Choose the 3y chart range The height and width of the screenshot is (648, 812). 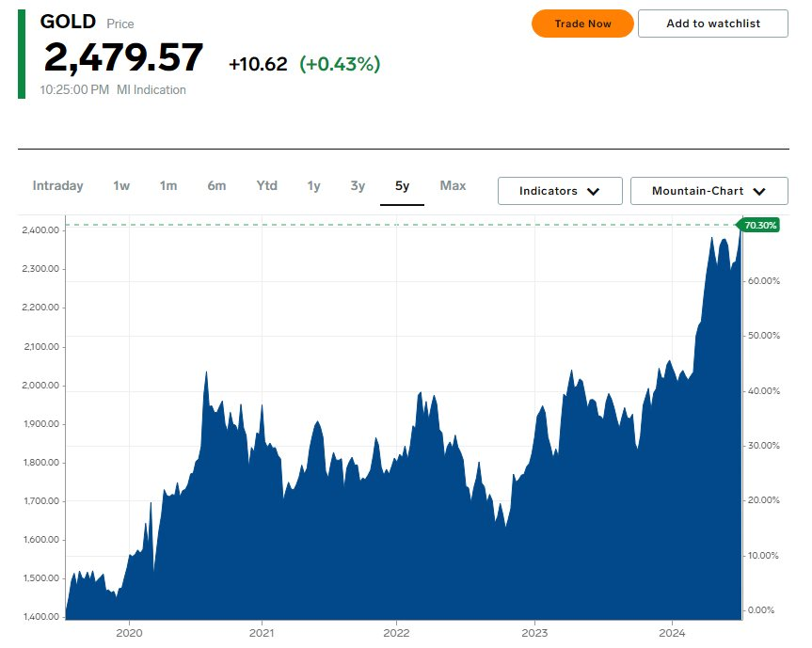tap(358, 186)
